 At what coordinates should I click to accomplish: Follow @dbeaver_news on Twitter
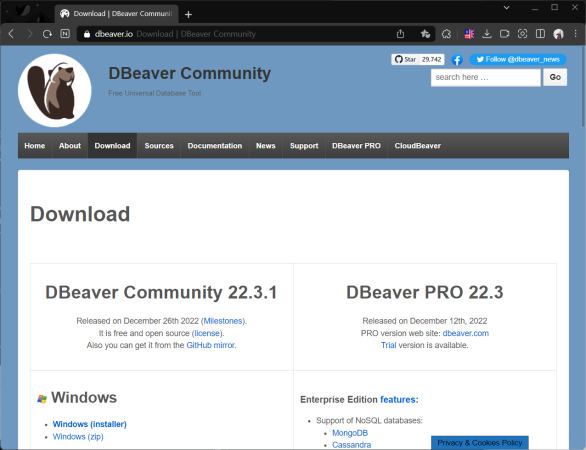click(x=518, y=59)
